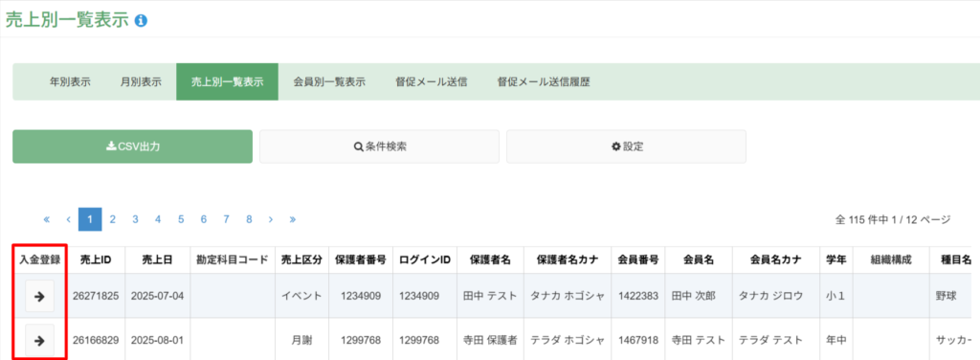The width and height of the screenshot is (980, 360).
Task: Go to page 5 of results
Action: pyautogui.click(x=181, y=219)
